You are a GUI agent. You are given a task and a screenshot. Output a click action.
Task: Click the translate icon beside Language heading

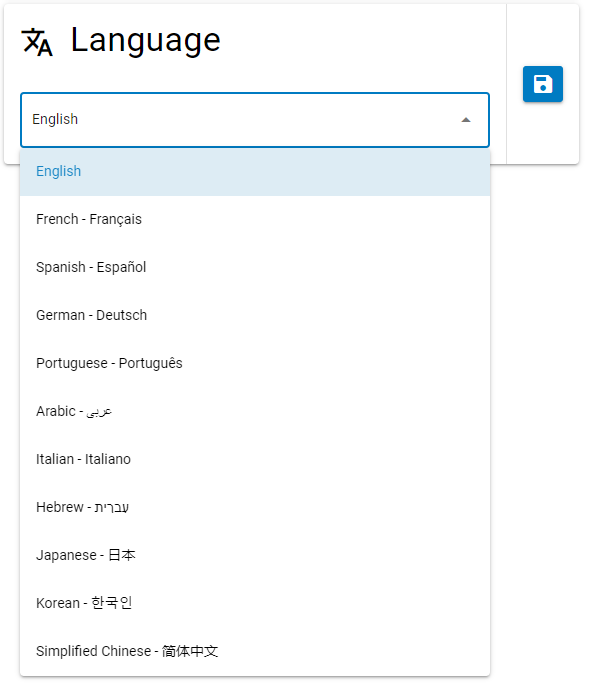[37, 42]
